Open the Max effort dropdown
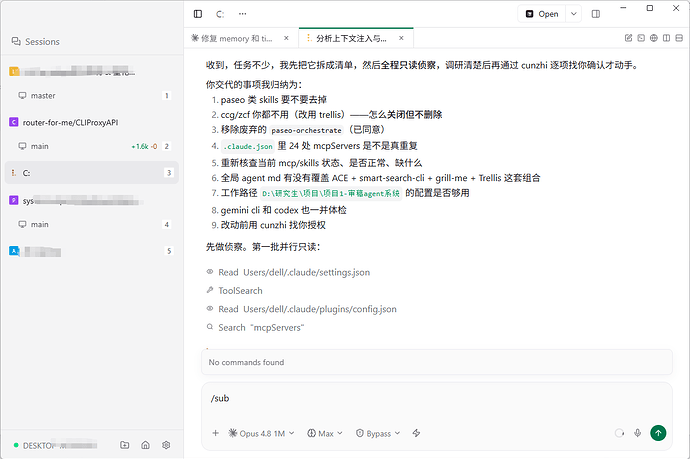 [x=325, y=433]
